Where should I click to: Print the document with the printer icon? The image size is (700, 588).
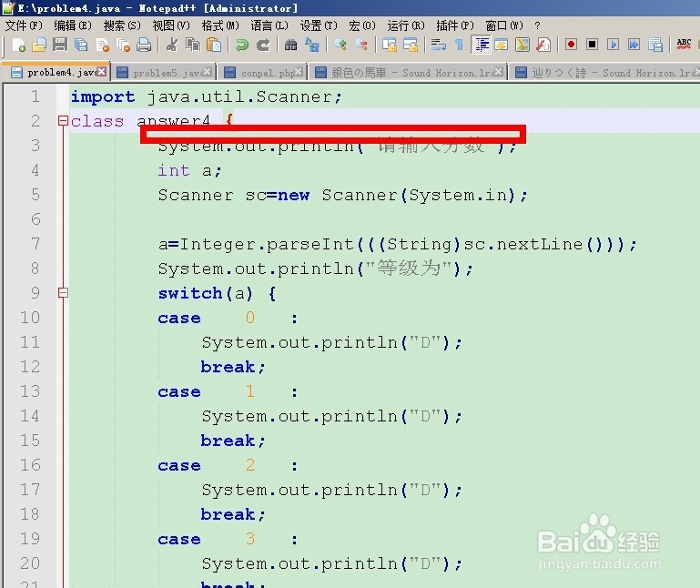click(x=144, y=46)
